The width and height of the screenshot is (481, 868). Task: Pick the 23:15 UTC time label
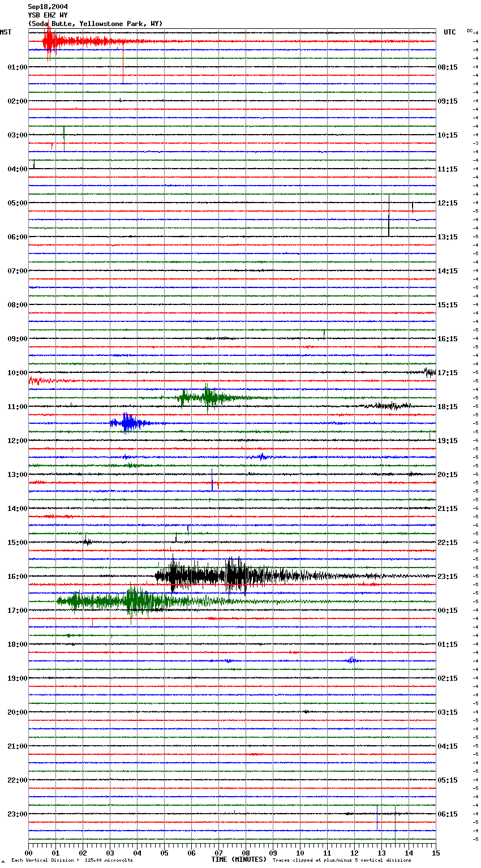(x=448, y=577)
